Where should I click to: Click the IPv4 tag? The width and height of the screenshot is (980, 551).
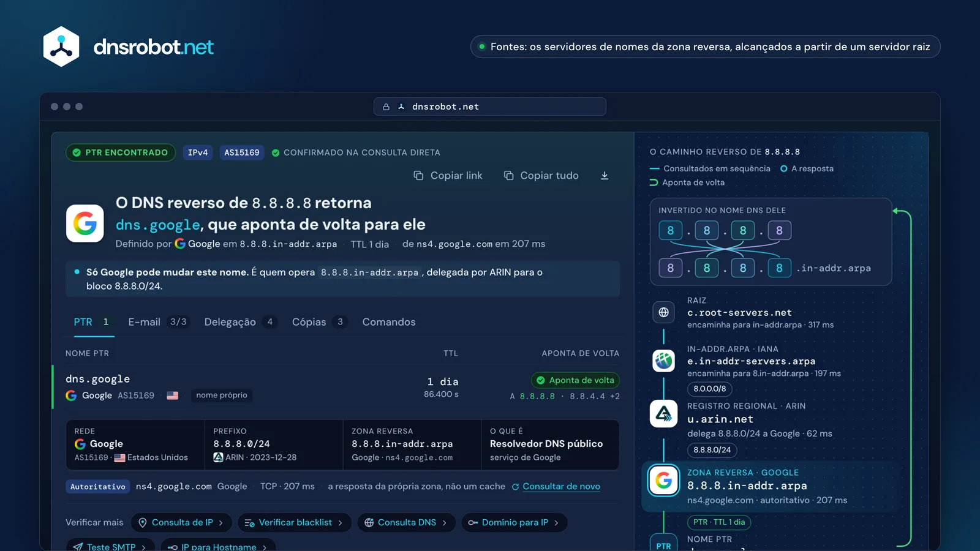tap(198, 152)
